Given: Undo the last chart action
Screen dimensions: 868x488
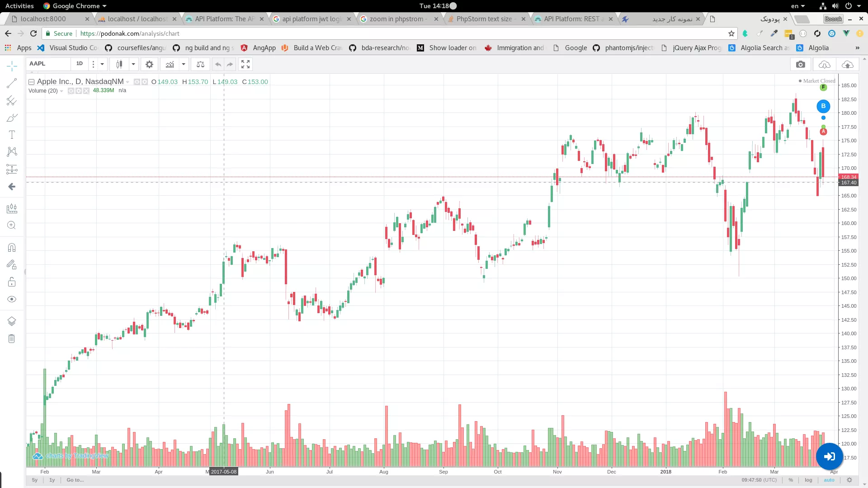Looking at the screenshot, I should (x=218, y=65).
